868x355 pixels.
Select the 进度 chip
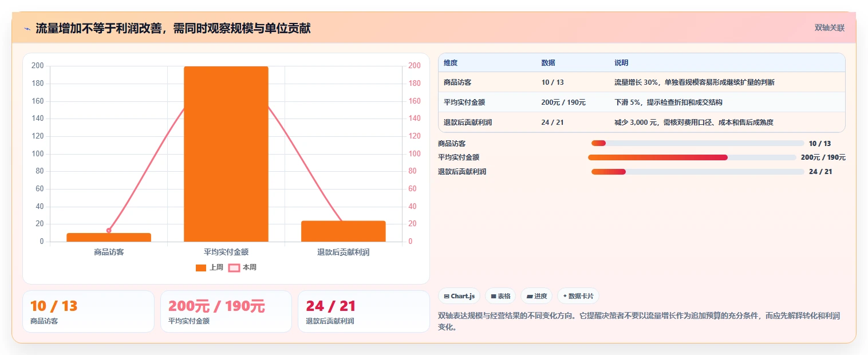536,296
